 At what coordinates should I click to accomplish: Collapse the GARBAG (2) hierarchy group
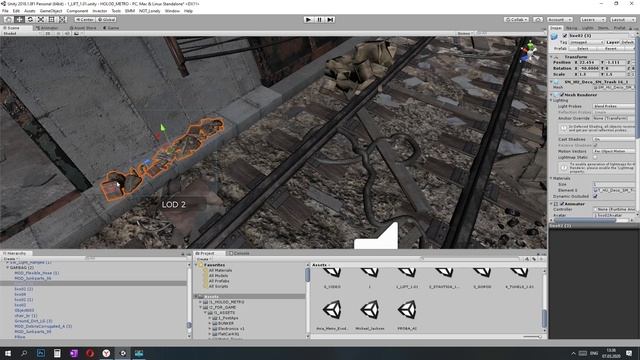pyautogui.click(x=7, y=267)
